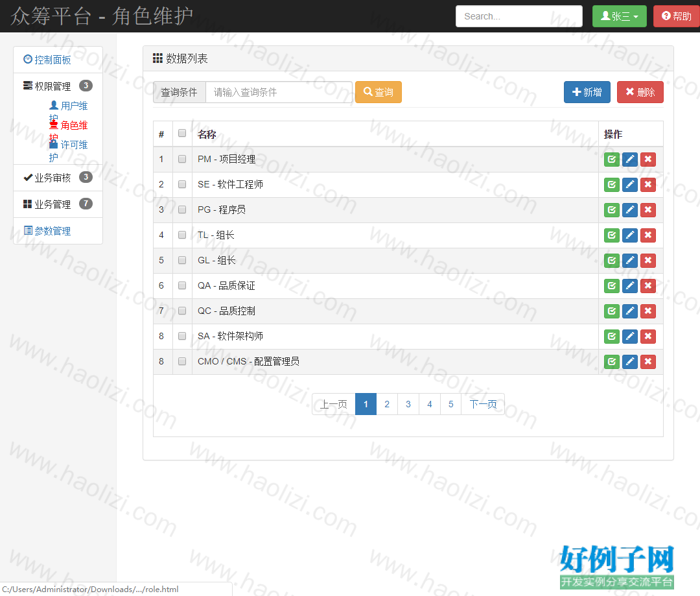The width and height of the screenshot is (700, 596).
Task: Click the green assign icon for TL - 组长
Action: click(x=612, y=235)
